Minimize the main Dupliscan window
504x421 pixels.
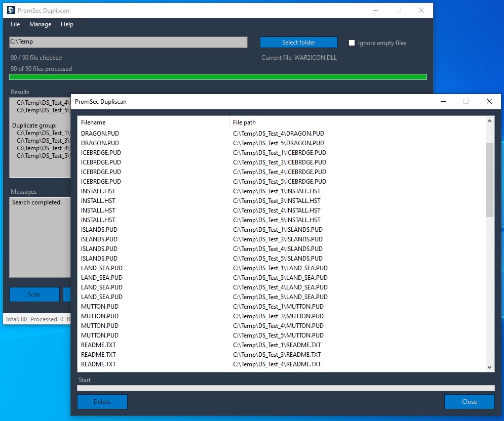375,10
